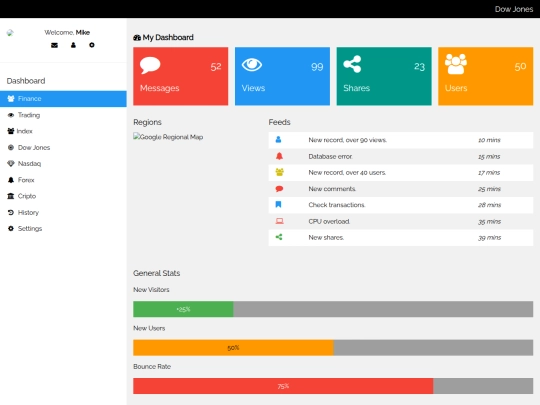Click the New comments feed entry
Image resolution: width=540 pixels, height=405 pixels.
(x=401, y=189)
